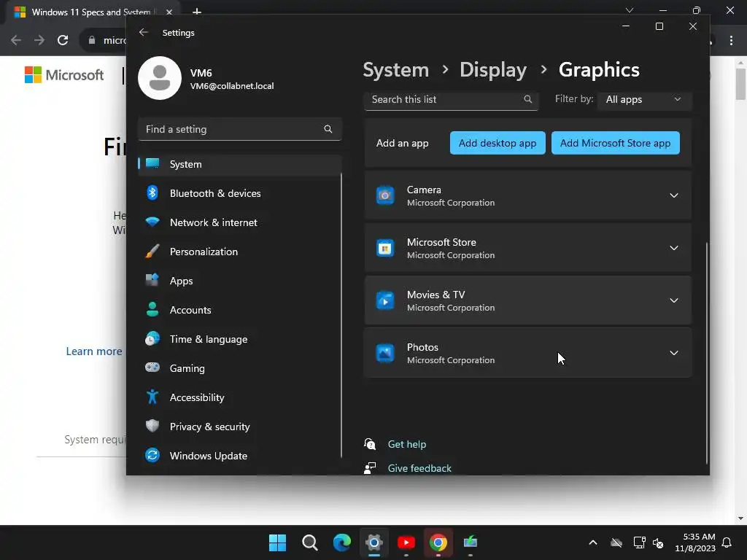Screen dimensions: 747x560
Task: Open the Get help link
Action: click(x=407, y=444)
